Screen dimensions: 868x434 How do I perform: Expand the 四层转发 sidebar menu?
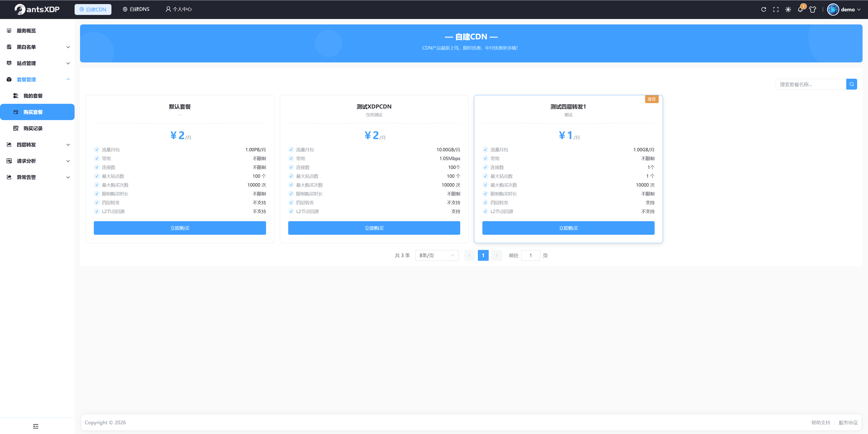(37, 145)
